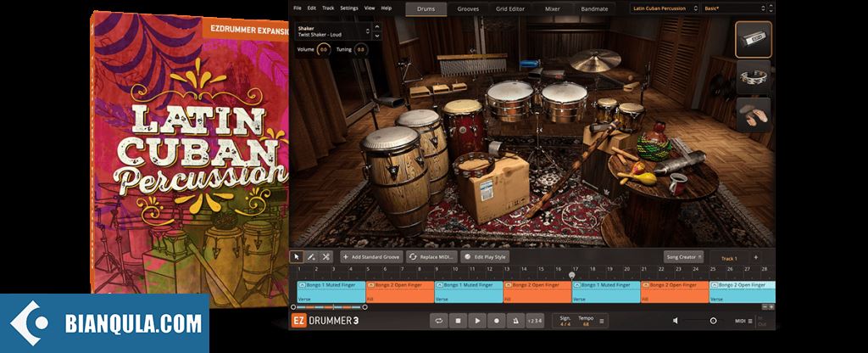
Task: Open the Help menu
Action: (387, 8)
